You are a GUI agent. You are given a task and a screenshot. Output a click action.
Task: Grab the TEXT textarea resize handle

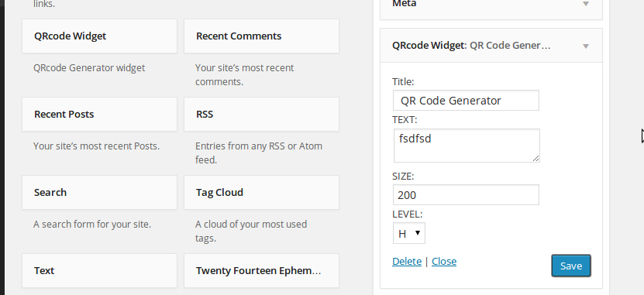tap(536, 159)
